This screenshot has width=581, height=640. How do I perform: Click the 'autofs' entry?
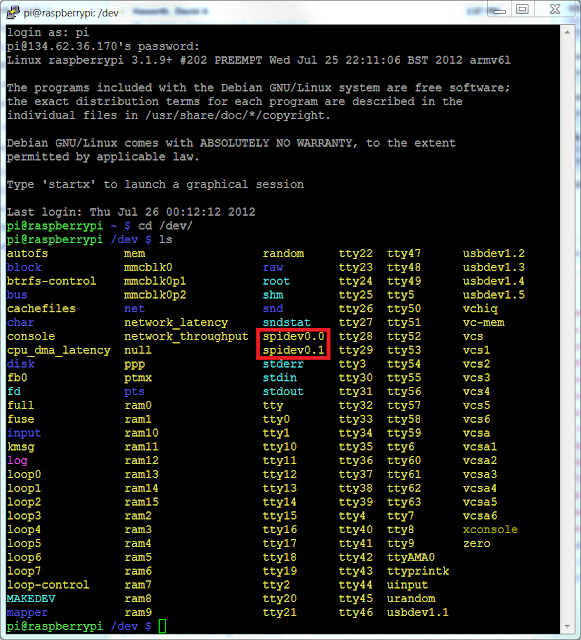[x=27, y=253]
